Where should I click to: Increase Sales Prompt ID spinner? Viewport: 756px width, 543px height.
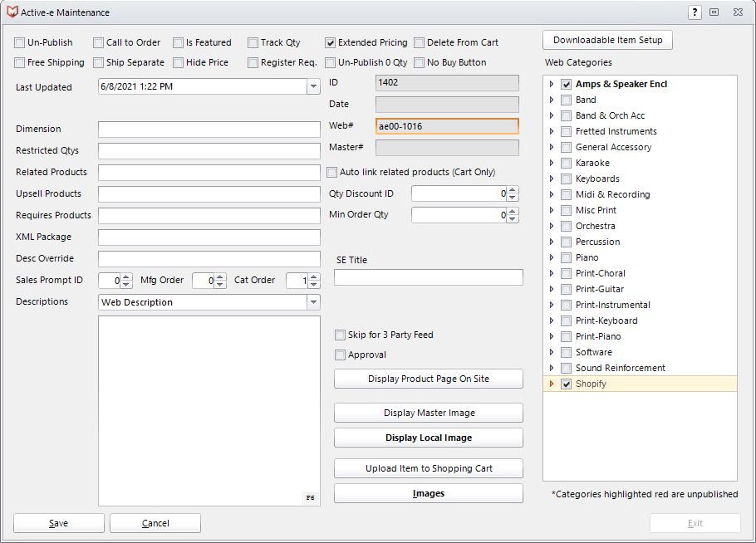[126, 276]
